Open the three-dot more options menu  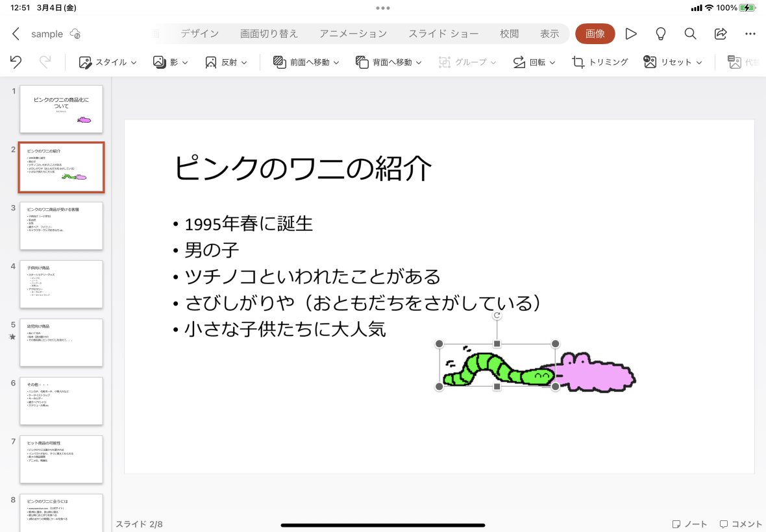[x=750, y=34]
